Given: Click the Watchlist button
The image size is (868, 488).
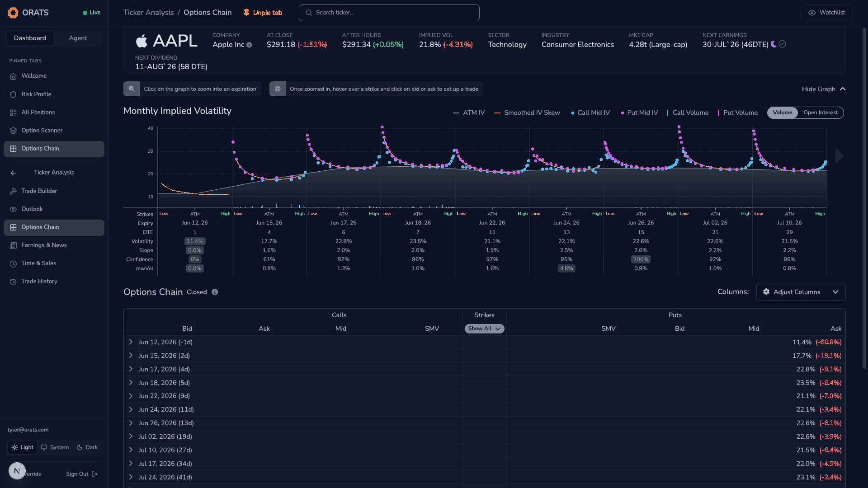Looking at the screenshot, I should pos(826,13).
